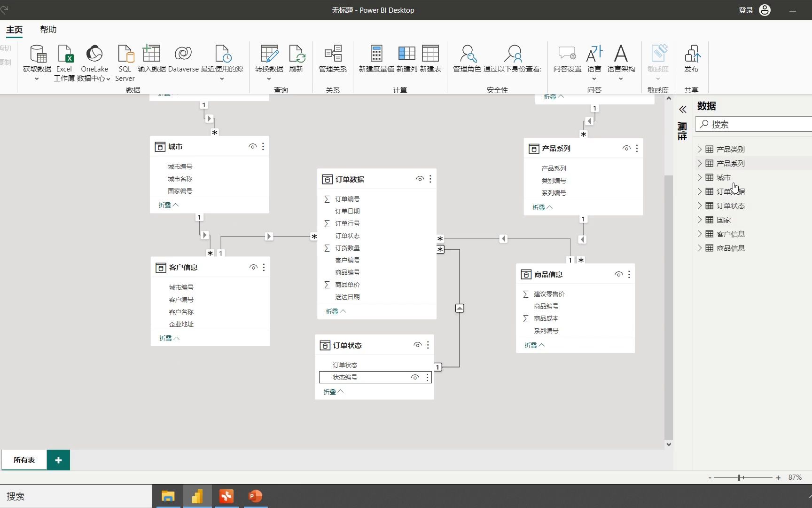
Task: Toggle visibility of 状态编号 field
Action: (415, 377)
